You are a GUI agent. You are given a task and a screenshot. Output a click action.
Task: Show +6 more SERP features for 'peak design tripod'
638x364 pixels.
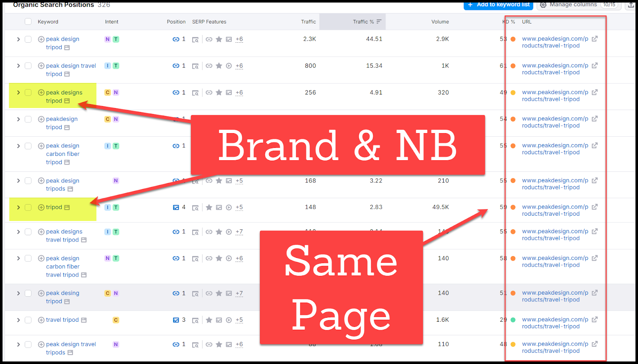tap(239, 39)
